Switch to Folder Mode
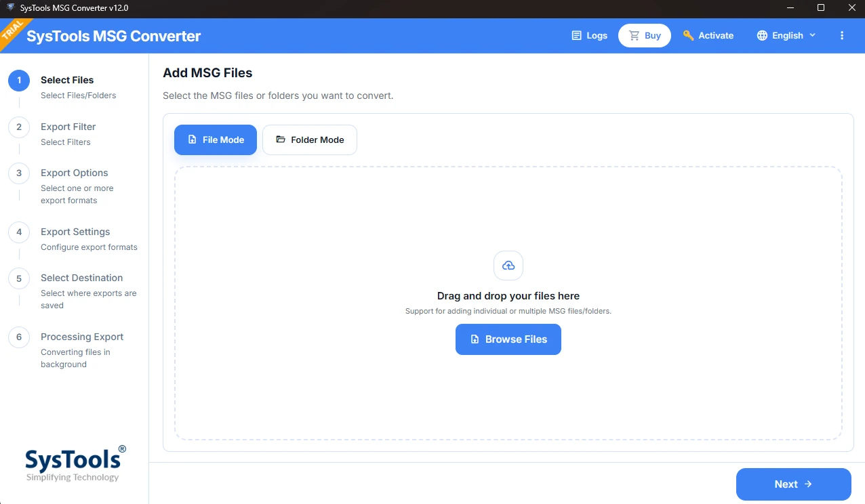Image resolution: width=865 pixels, height=504 pixels. 310,140
